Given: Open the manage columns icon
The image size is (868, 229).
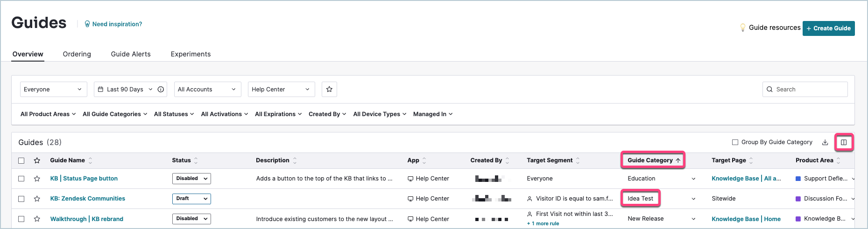Looking at the screenshot, I should pos(844,142).
